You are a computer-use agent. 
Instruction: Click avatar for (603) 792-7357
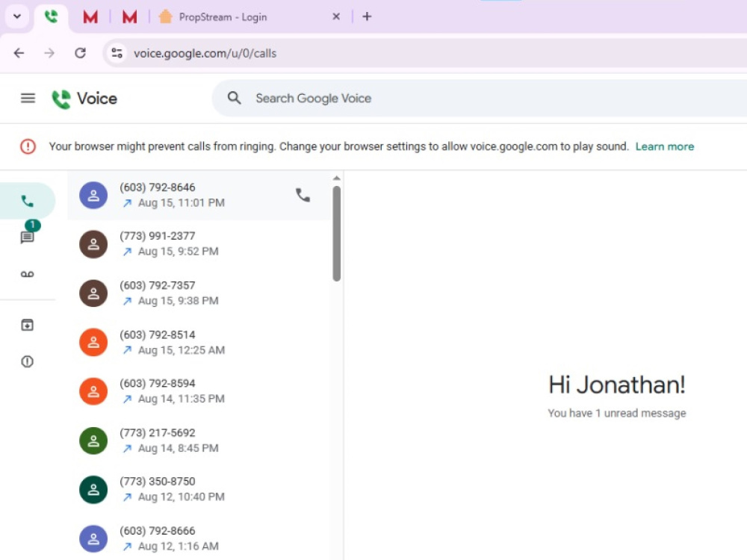93,293
